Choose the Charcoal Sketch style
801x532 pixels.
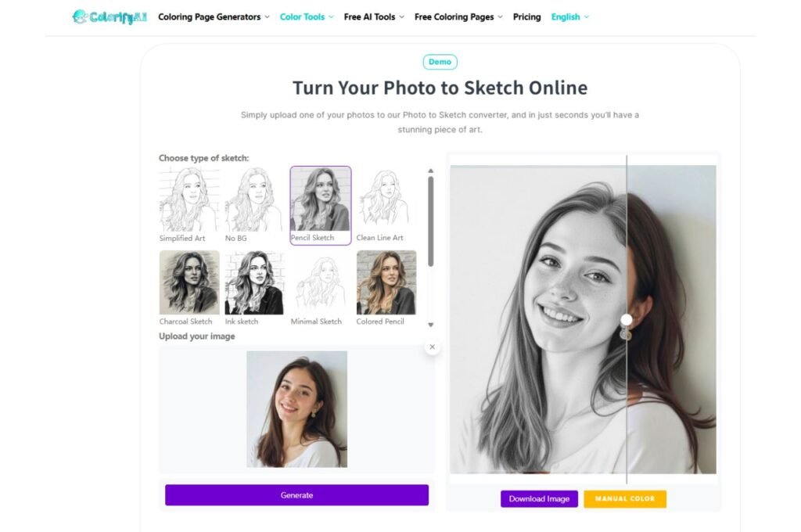(x=189, y=282)
